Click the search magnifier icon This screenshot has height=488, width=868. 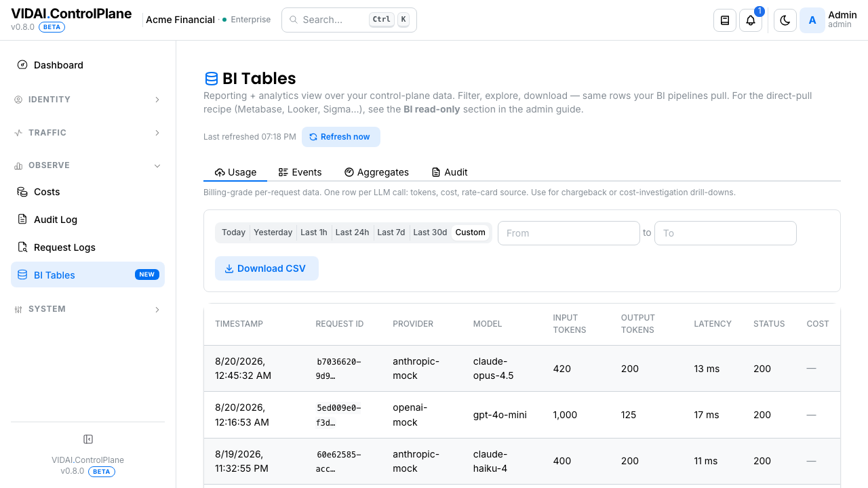294,20
